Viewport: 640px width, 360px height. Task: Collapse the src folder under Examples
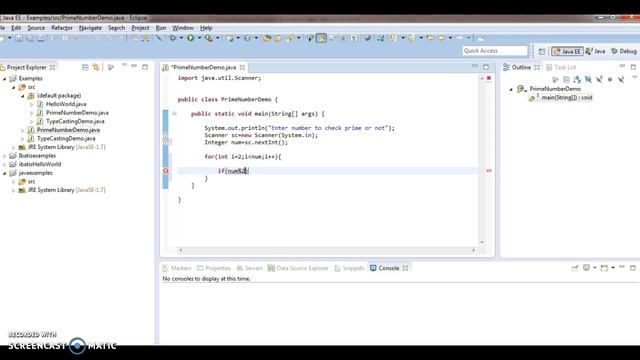pos(13,87)
